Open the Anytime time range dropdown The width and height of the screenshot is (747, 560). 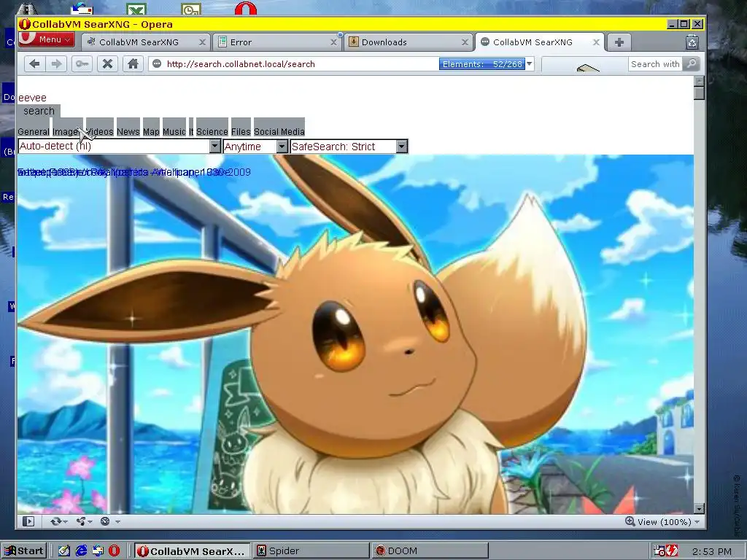(255, 146)
